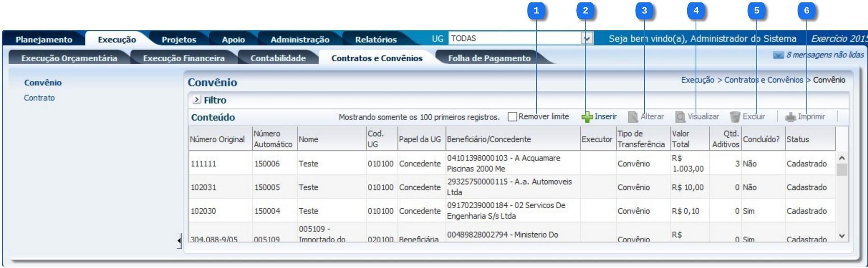Click the green plus Inserir icon

click(587, 117)
